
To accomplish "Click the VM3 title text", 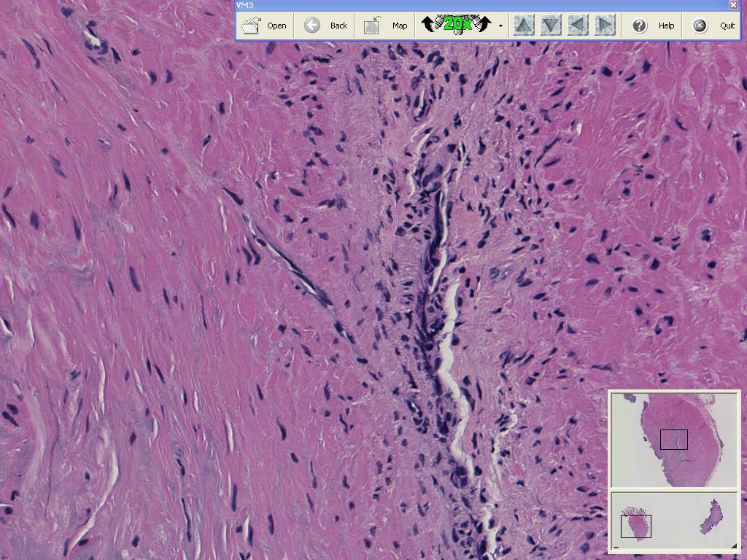I will click(x=245, y=5).
